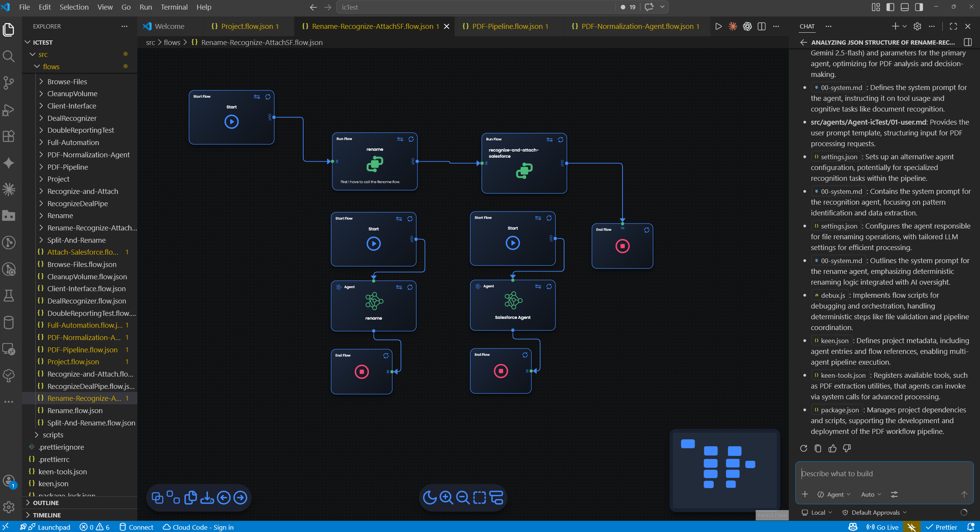The height and width of the screenshot is (532, 980).
Task: Retry the chat response
Action: [804, 449]
